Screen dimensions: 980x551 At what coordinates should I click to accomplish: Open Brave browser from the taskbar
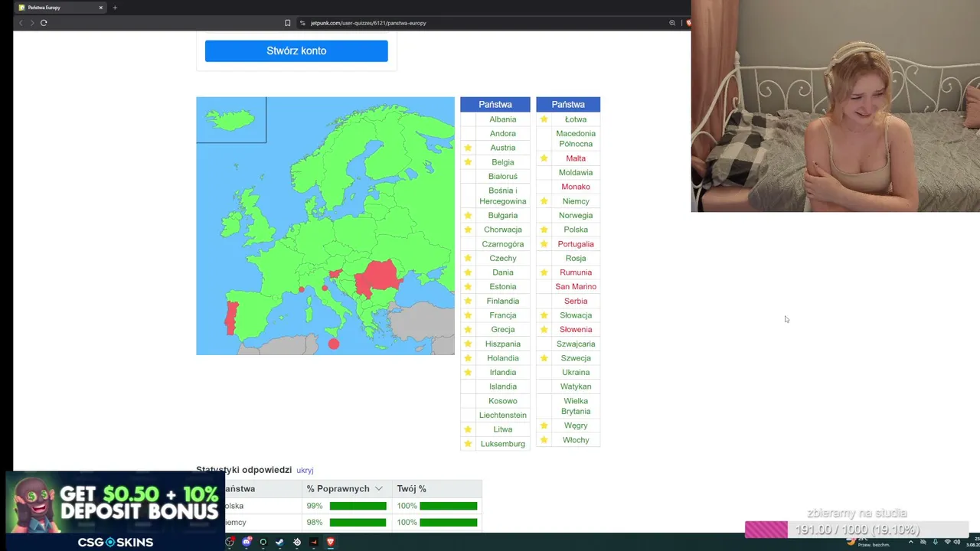[331, 543]
